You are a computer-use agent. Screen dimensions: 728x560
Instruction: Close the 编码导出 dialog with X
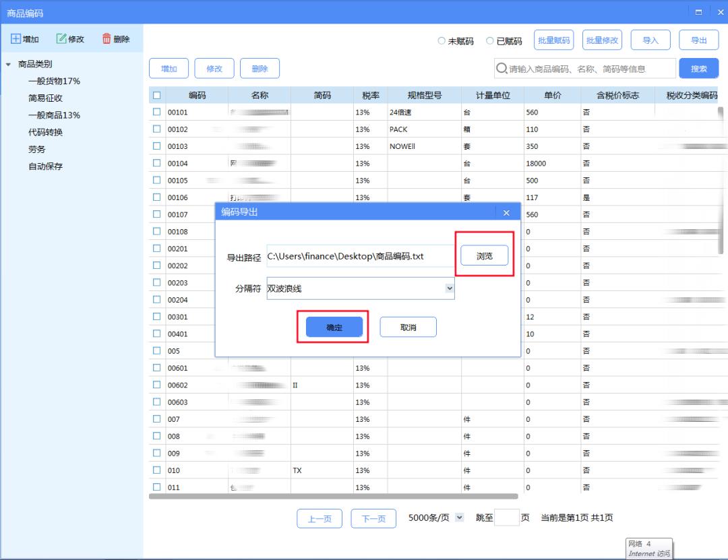[506, 213]
